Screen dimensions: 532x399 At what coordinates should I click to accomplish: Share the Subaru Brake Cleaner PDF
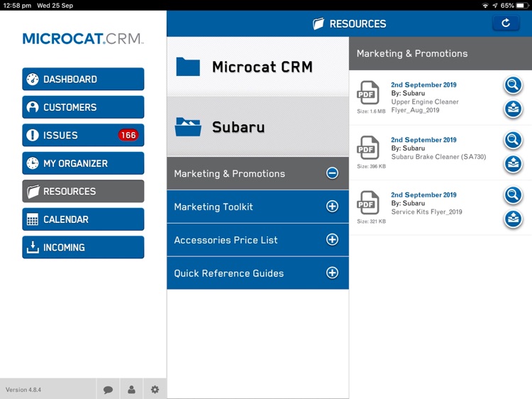(513, 164)
